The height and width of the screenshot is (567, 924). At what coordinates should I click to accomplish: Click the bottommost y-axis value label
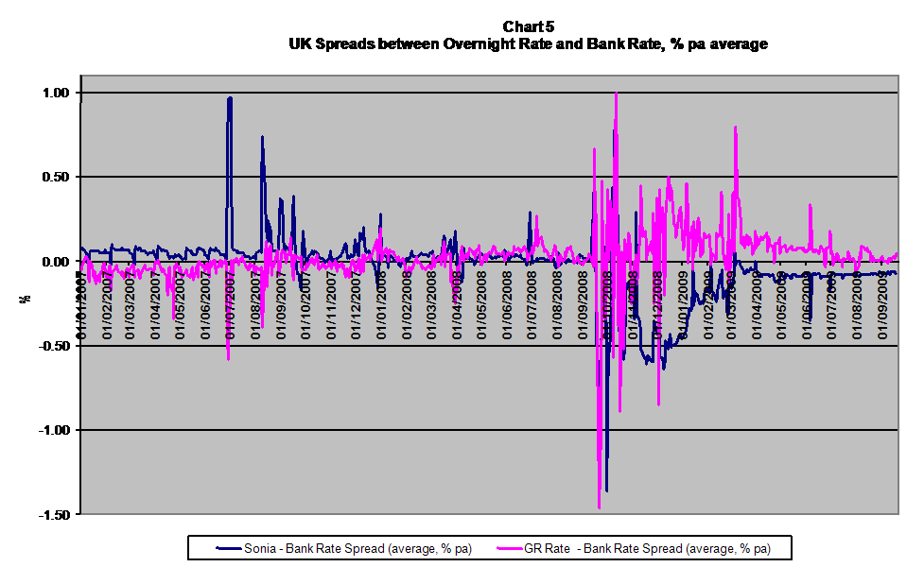54,514
